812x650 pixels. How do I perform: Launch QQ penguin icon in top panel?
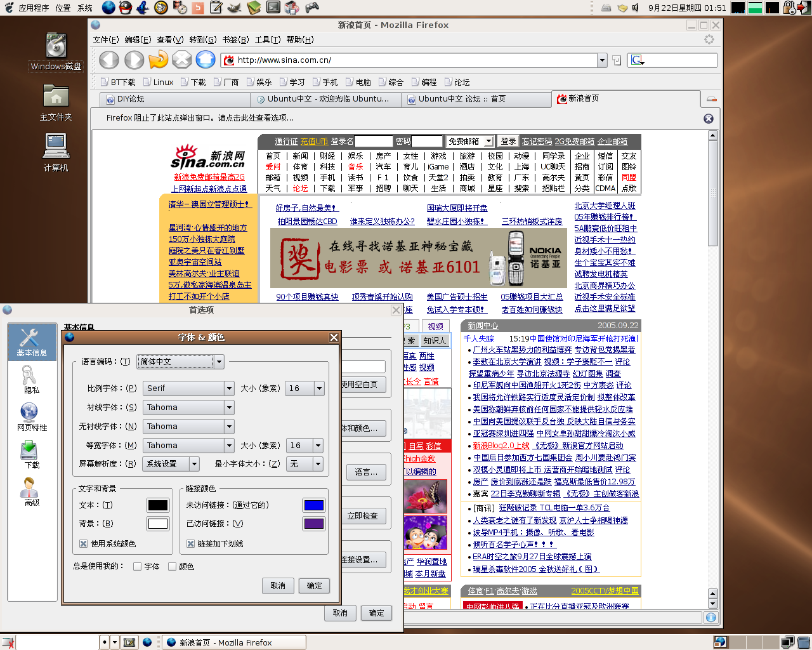coord(126,8)
